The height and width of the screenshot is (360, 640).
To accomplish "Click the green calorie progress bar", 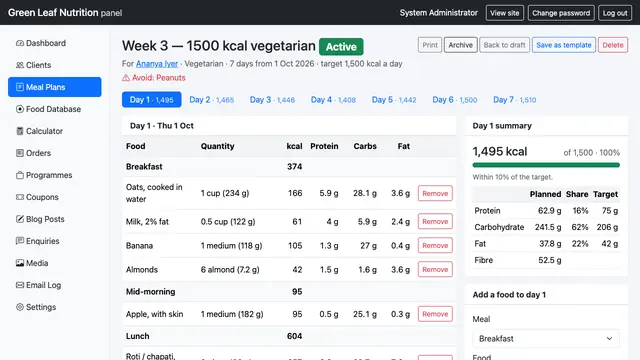I will [x=546, y=165].
